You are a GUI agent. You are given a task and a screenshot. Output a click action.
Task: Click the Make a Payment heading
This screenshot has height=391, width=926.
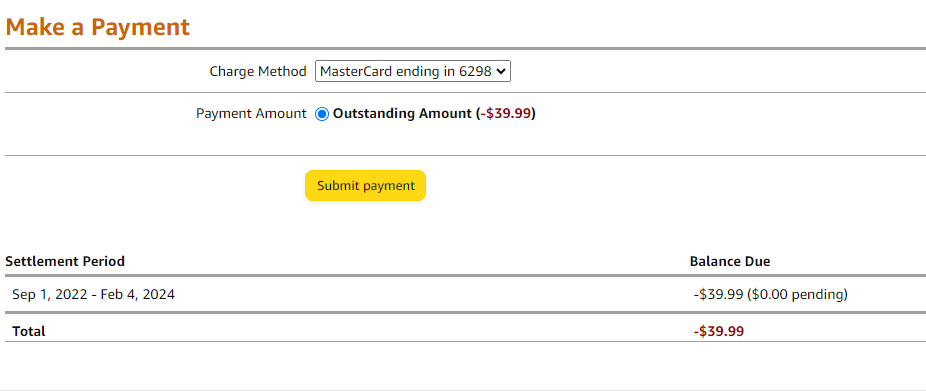(x=97, y=27)
